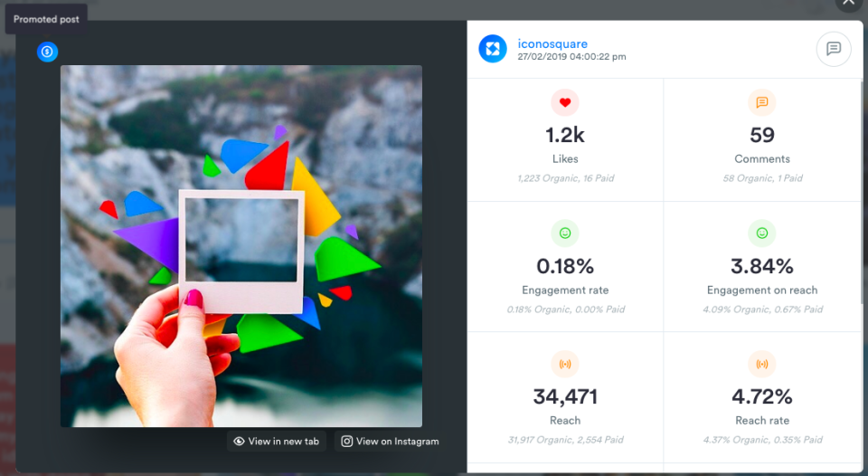Screen dimensions: 868x476
Task: Select the Engagement rate smiley icon
Action: [565, 233]
